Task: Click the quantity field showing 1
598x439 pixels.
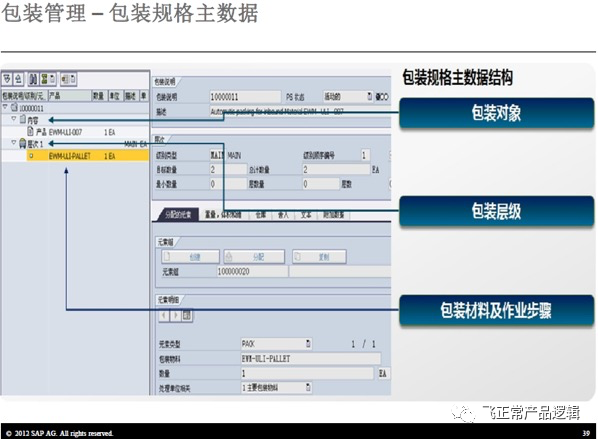Action: (307, 373)
